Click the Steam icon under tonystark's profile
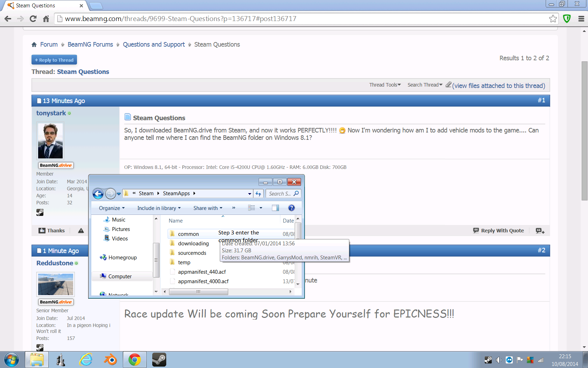 pos(40,212)
